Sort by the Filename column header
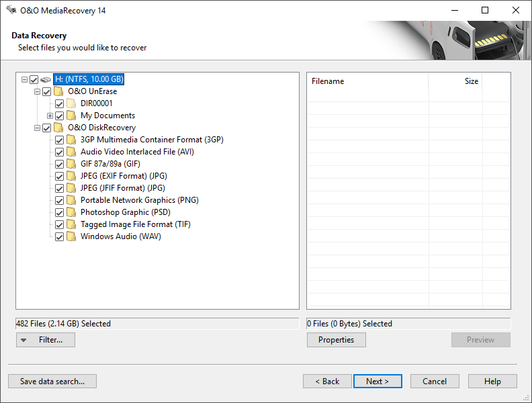 (x=368, y=81)
